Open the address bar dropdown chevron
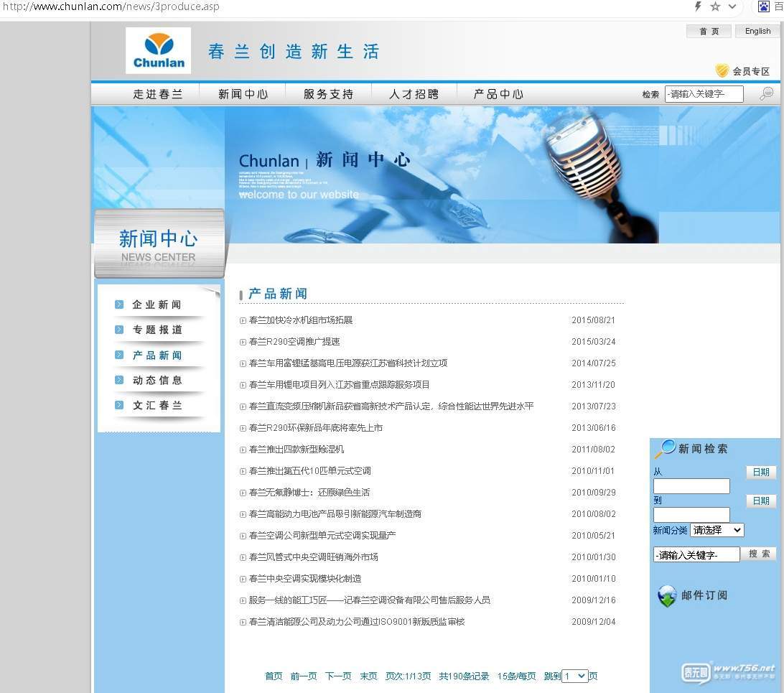Image resolution: width=784 pixels, height=693 pixels. pyautogui.click(x=732, y=6)
